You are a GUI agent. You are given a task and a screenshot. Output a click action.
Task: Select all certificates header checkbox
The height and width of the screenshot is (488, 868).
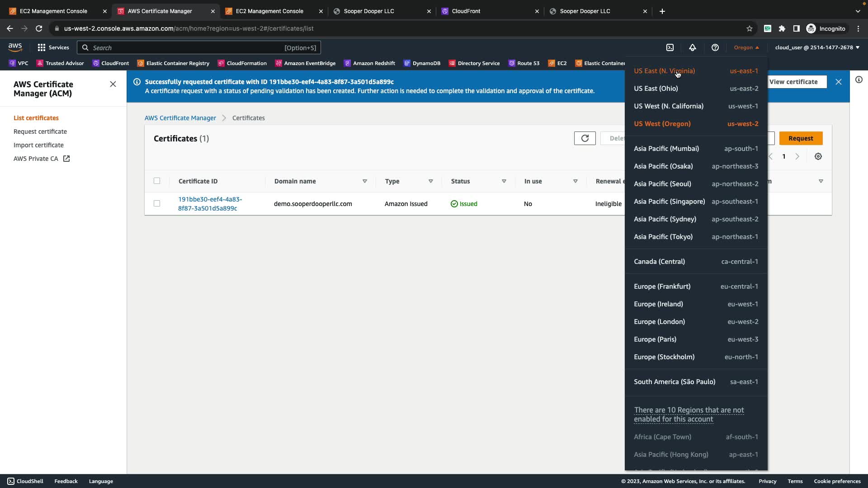point(157,181)
